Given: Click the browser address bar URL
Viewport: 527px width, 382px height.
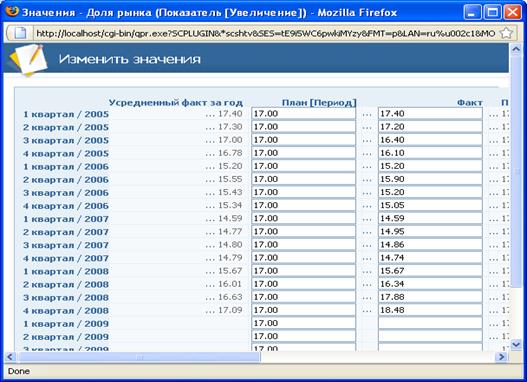Looking at the screenshot, I should coord(266,33).
